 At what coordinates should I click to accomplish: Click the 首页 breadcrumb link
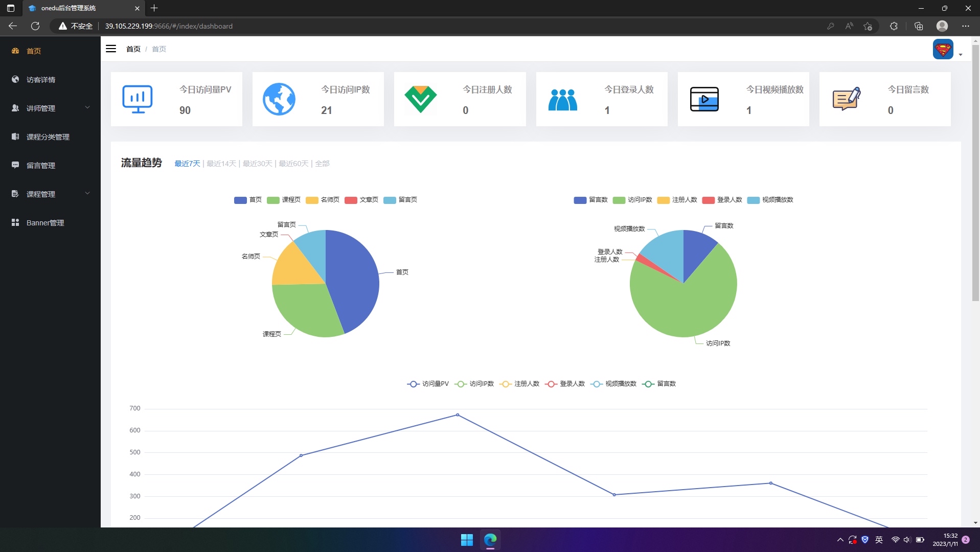pyautogui.click(x=133, y=49)
